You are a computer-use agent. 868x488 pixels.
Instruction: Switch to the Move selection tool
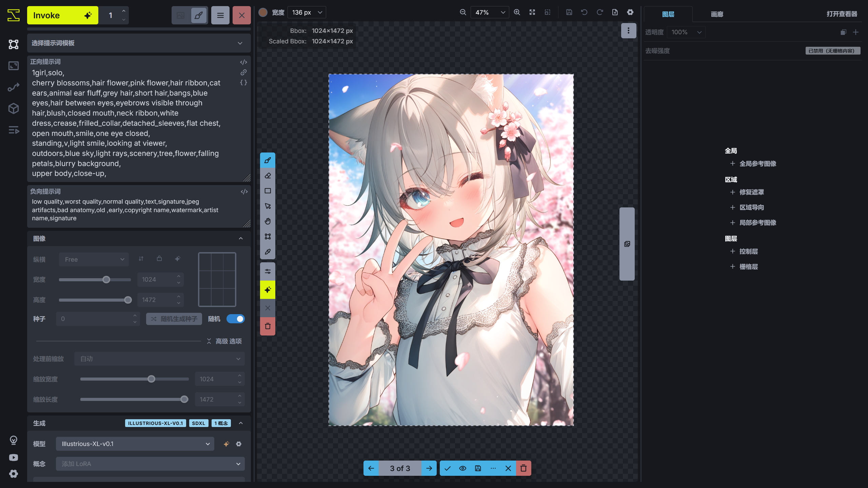coord(268,206)
